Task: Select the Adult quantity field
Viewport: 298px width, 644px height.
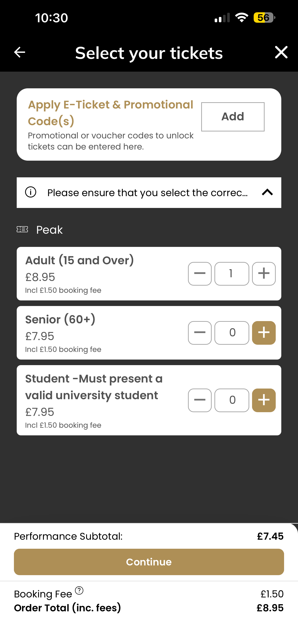Action: (x=232, y=274)
